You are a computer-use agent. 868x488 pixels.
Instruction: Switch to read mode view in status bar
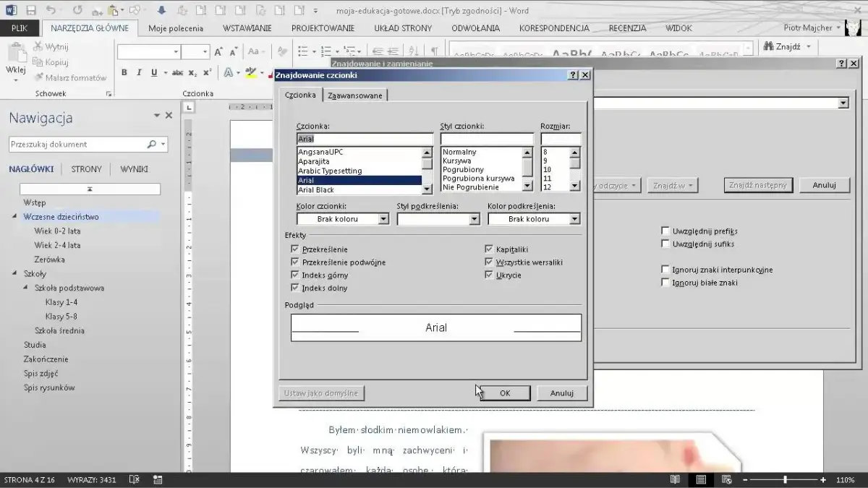tap(675, 479)
